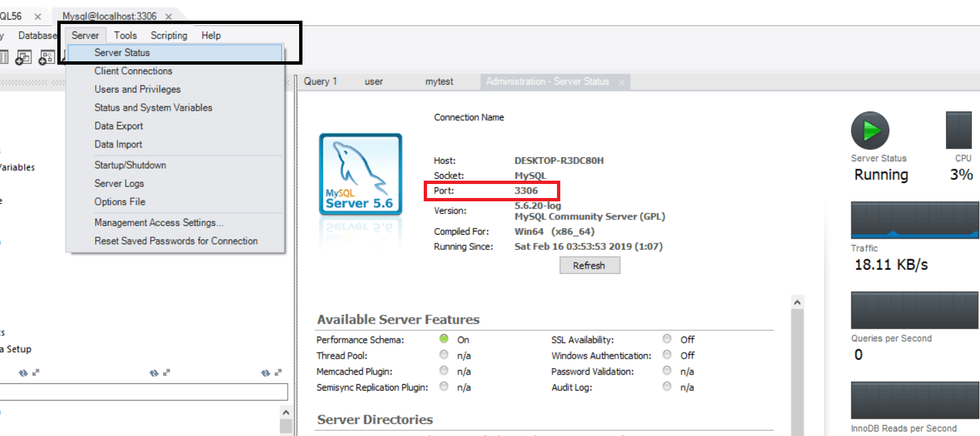Choose Data Import from menu
Viewport: 980px width, 436px height.
pos(175,144)
